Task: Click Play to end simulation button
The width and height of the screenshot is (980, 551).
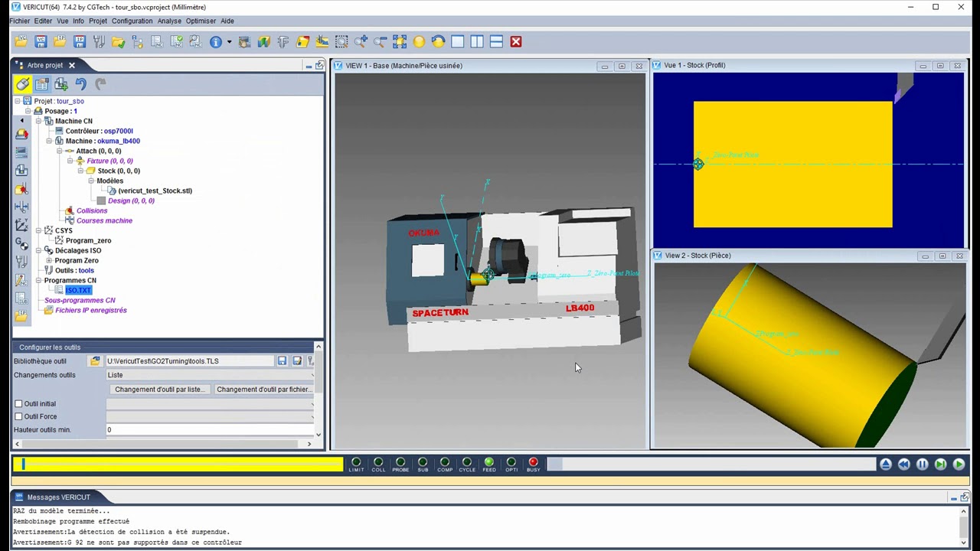Action: click(x=959, y=465)
